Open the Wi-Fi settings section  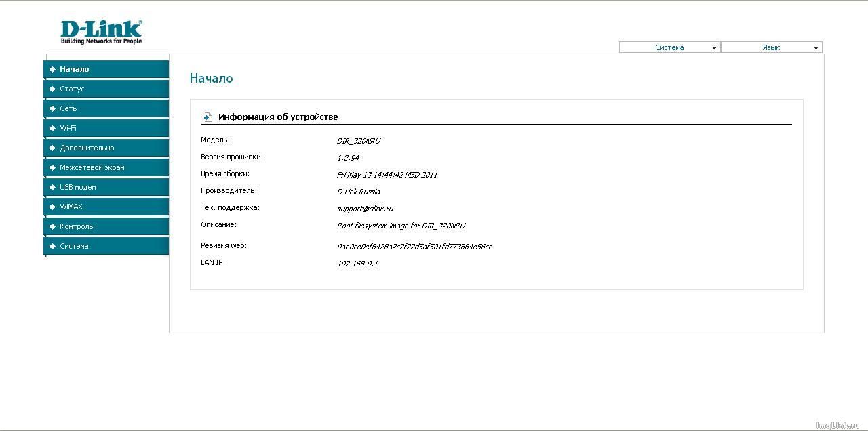(106, 128)
